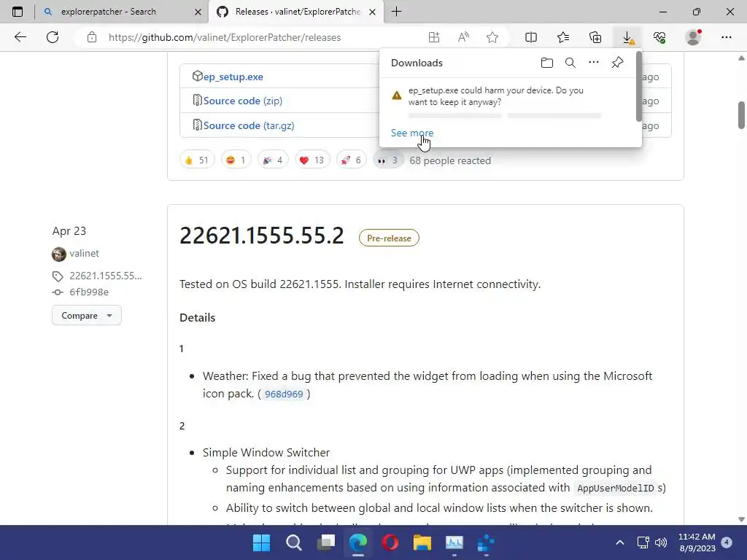
Task: Open commit link 968d969
Action: tap(284, 394)
